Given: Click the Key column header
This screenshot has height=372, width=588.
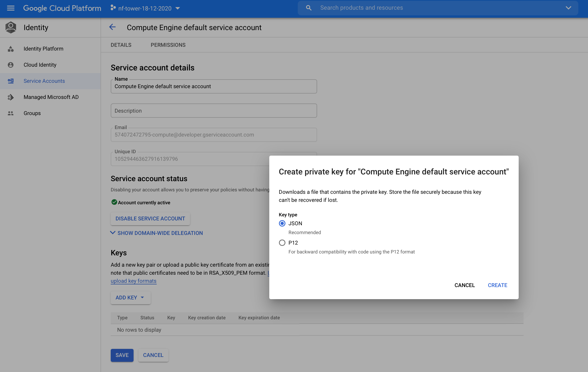Looking at the screenshot, I should coord(171,318).
